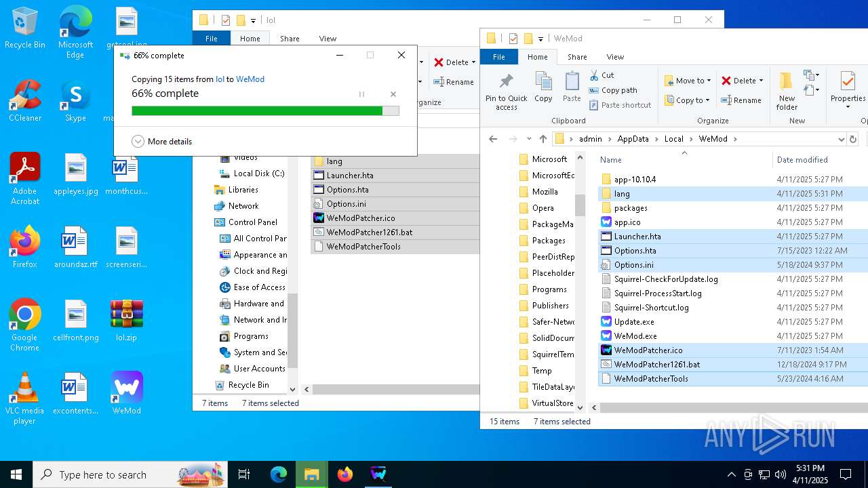Click lol link in copy dialog

click(x=220, y=79)
